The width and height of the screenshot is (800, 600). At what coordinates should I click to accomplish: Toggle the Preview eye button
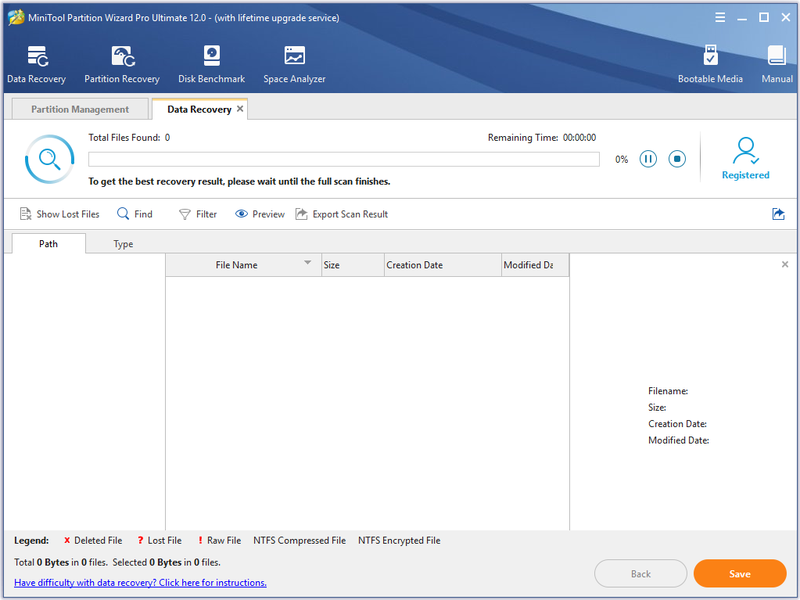(x=260, y=214)
